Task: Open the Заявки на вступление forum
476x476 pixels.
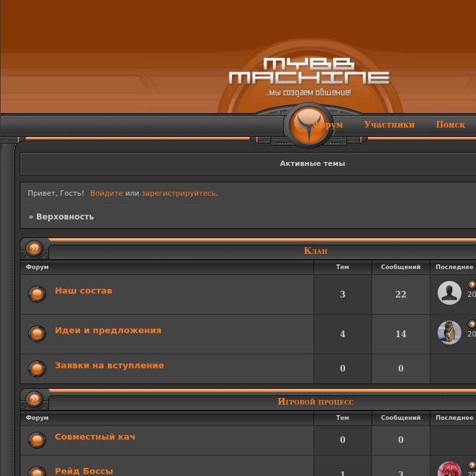Action: click(x=109, y=365)
